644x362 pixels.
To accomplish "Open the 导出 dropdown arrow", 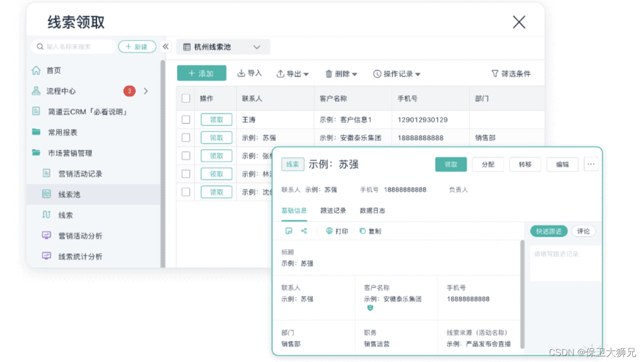I will [306, 74].
